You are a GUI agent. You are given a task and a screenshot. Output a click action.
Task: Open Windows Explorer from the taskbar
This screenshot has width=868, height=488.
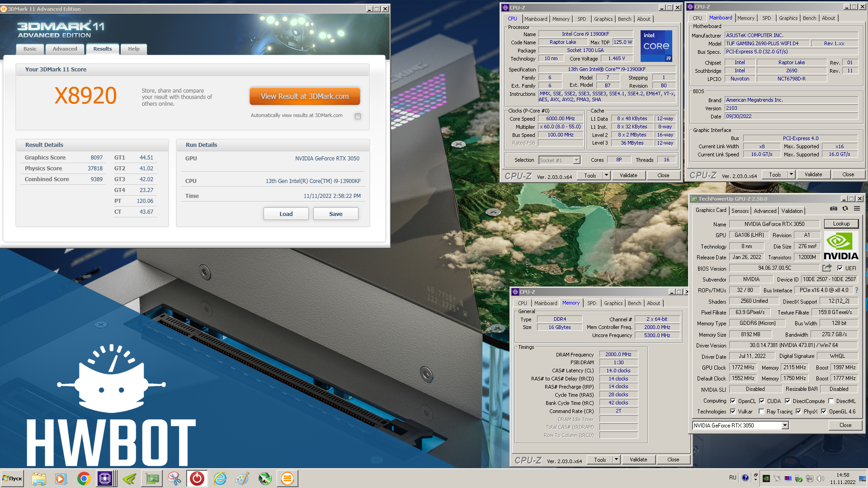point(39,479)
